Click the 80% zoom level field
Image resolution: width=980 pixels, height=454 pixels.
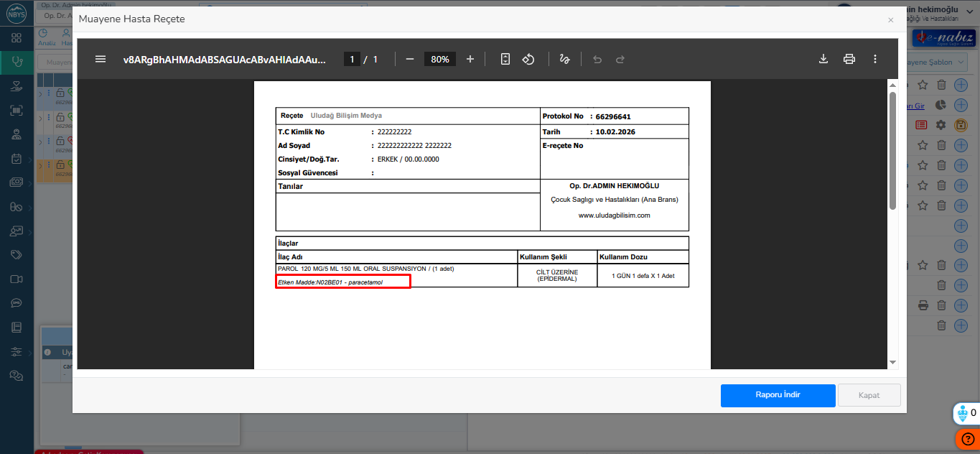pos(440,59)
